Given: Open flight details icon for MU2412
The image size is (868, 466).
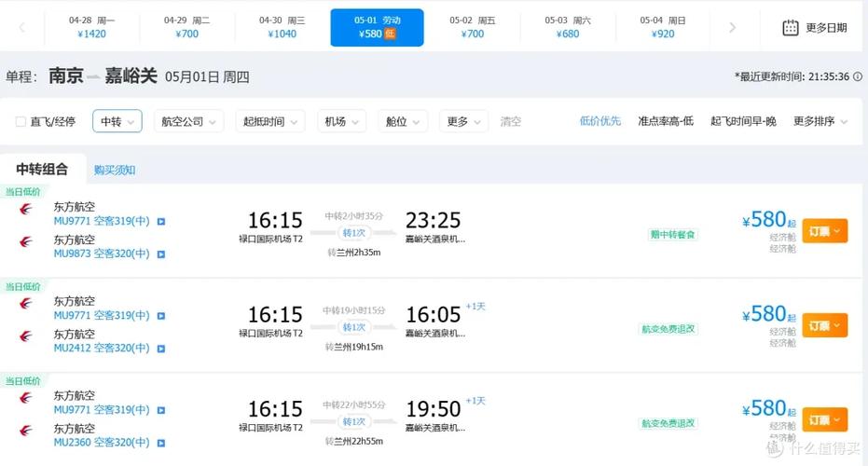Looking at the screenshot, I should [x=161, y=349].
